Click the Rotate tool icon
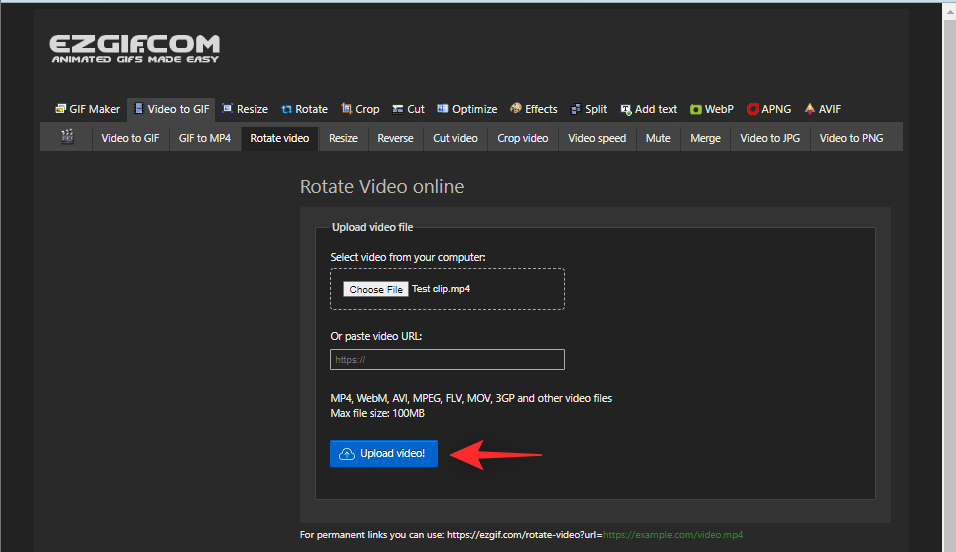 click(287, 109)
